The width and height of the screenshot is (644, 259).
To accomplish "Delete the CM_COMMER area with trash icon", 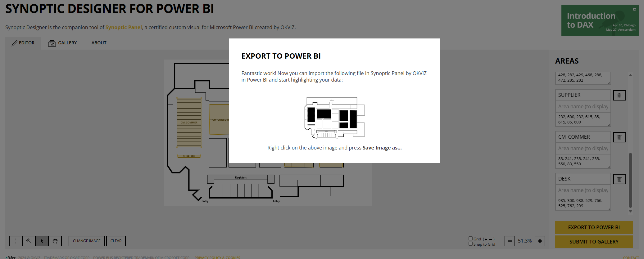I will (619, 137).
